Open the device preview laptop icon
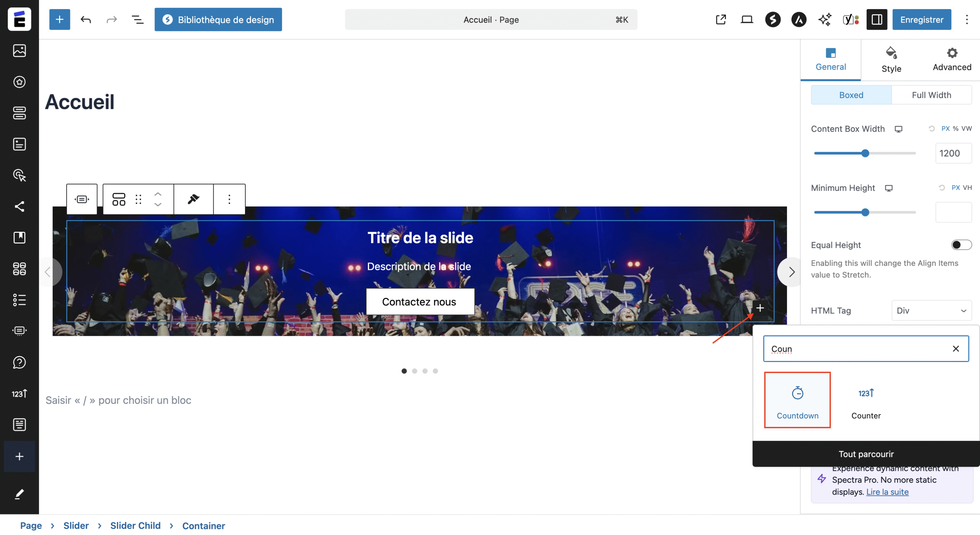980x535 pixels. pyautogui.click(x=746, y=19)
